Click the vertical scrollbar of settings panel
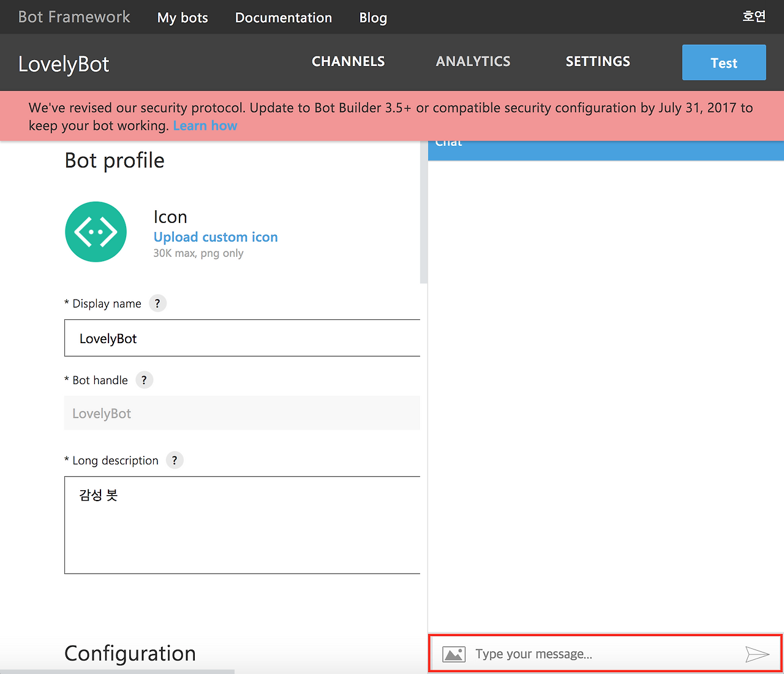Screen dimensions: 784x674 [x=423, y=211]
